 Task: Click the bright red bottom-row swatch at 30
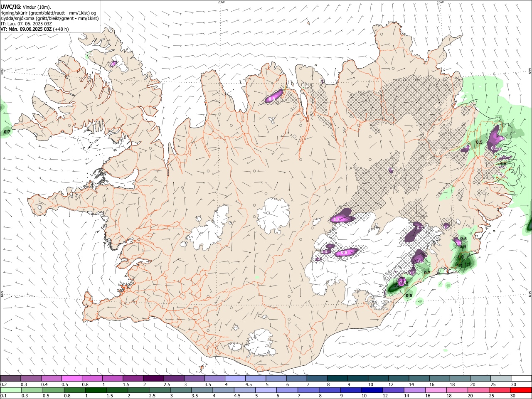521,390
